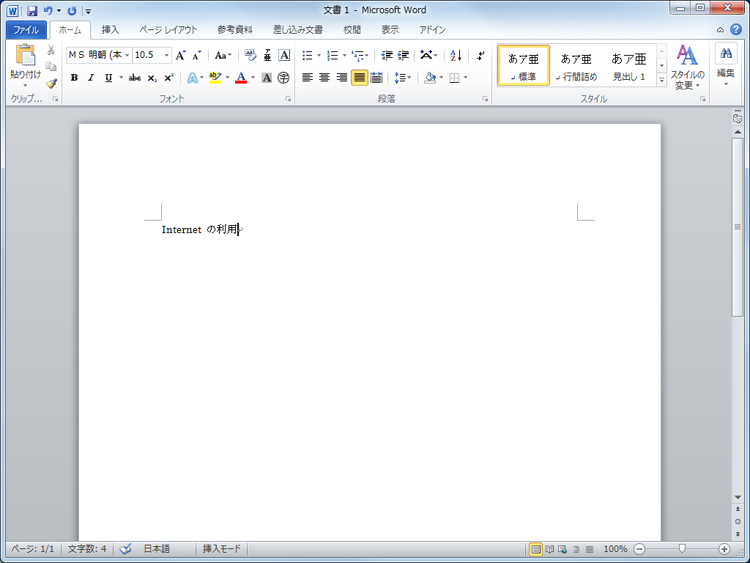This screenshot has height=563, width=750.
Task: Switch to Full Screen Reading view
Action: pyautogui.click(x=550, y=549)
